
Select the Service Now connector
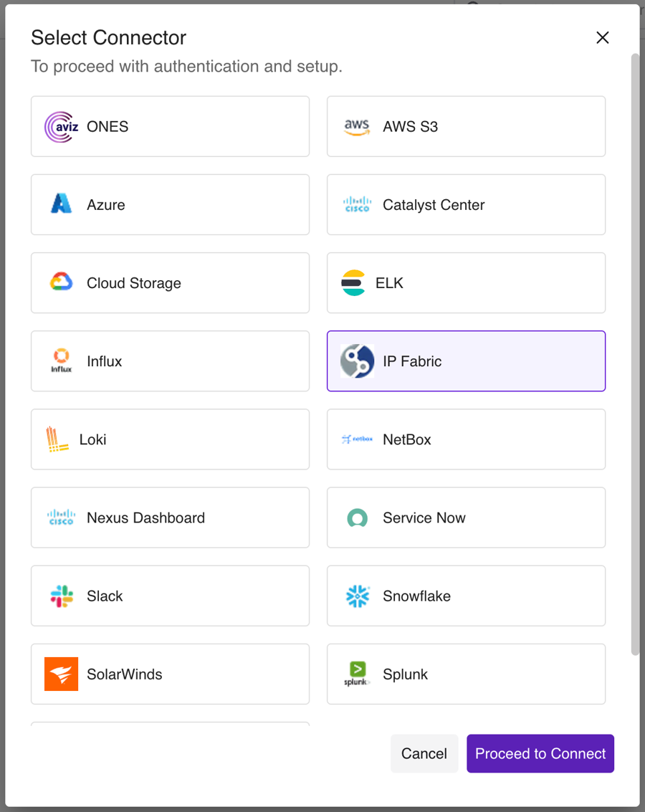click(x=466, y=517)
